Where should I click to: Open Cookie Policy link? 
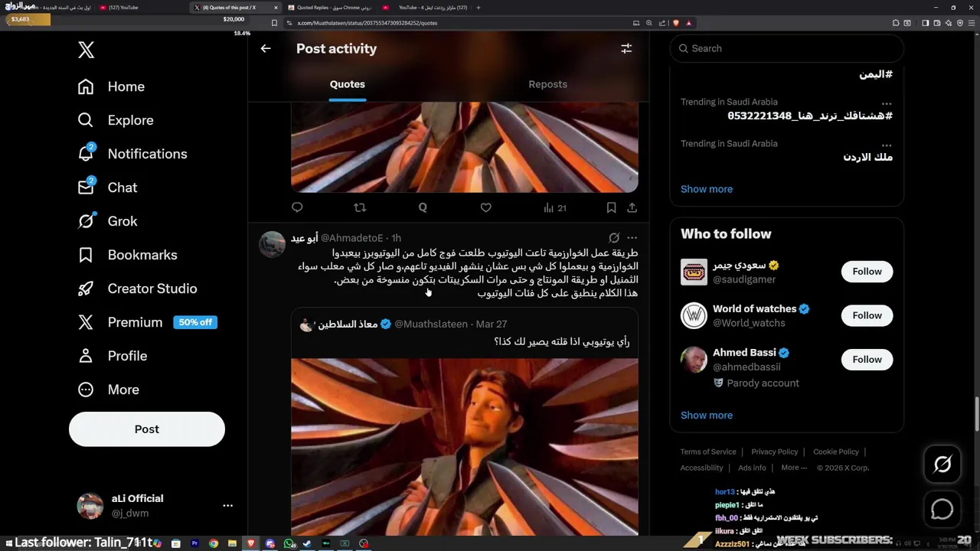point(836,452)
